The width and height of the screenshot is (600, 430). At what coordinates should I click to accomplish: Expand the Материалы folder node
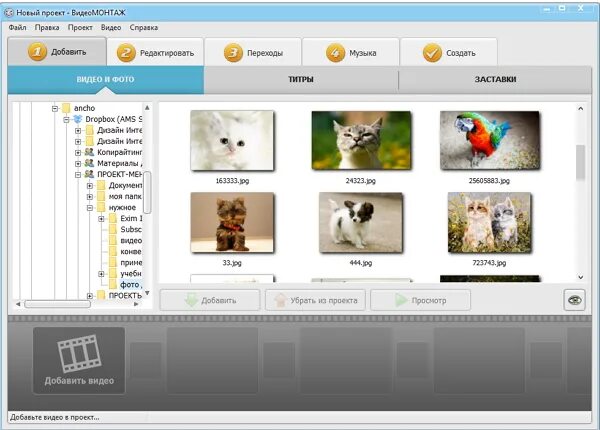point(78,164)
